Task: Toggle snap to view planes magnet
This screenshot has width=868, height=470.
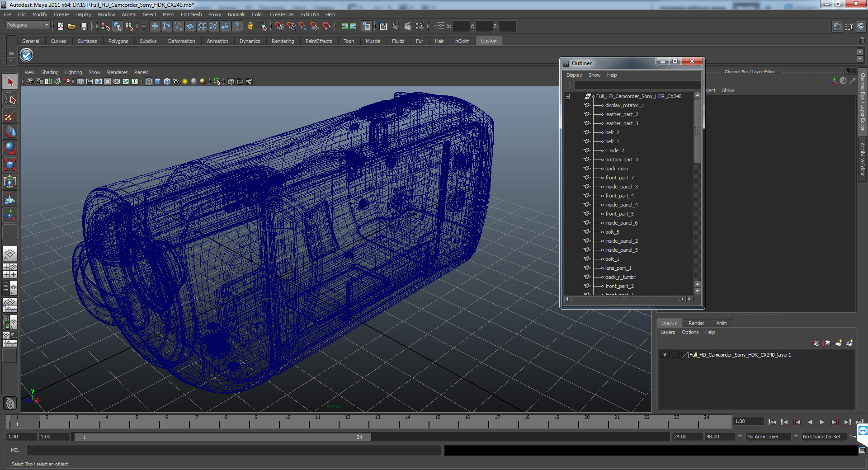Action: (315, 27)
